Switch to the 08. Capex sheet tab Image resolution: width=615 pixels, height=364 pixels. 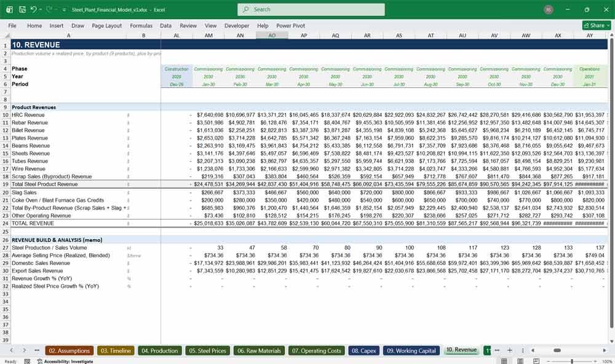pos(364,350)
